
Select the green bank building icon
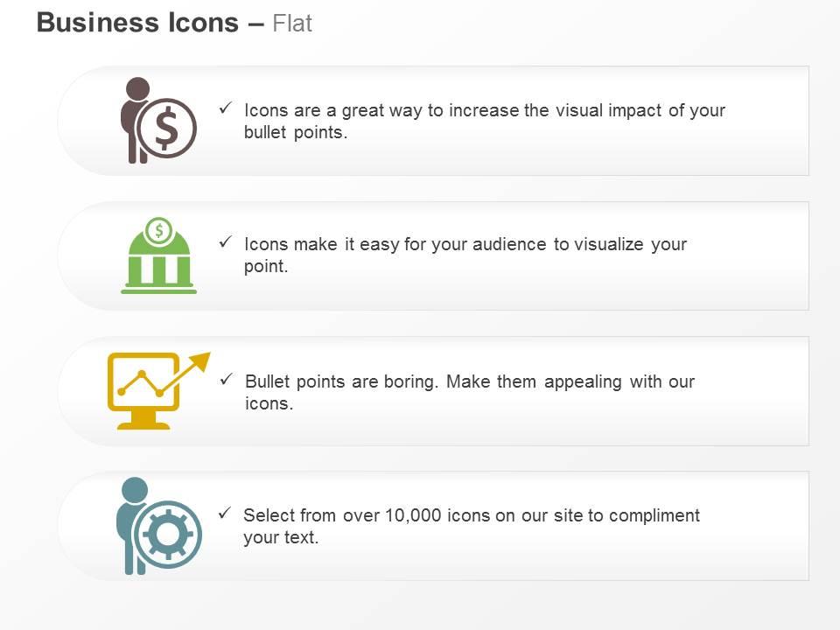pos(158,255)
